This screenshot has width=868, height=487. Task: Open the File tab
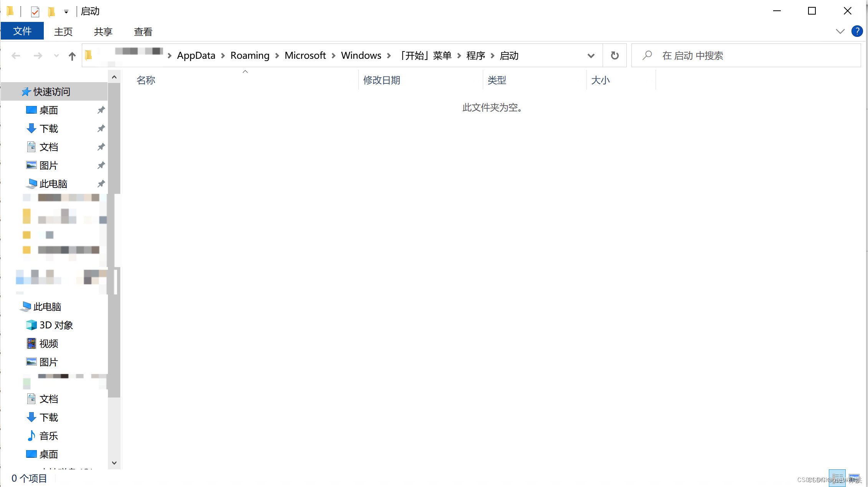point(22,31)
